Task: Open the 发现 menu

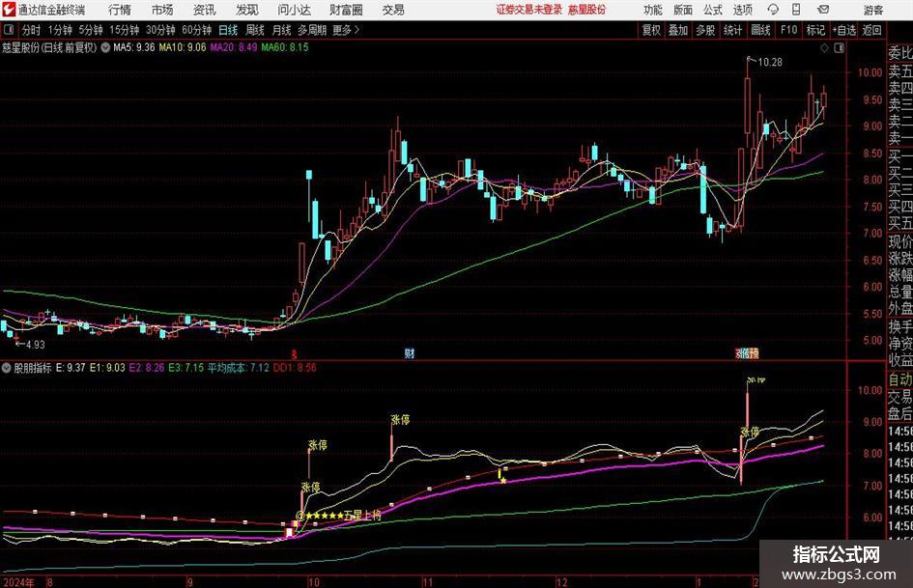Action: (247, 10)
